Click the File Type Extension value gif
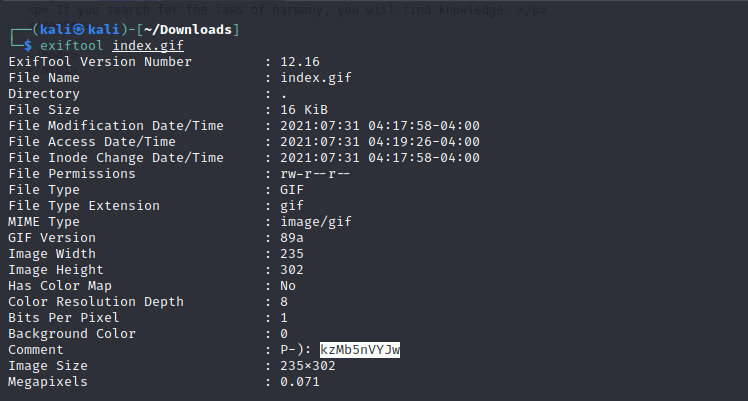Viewport: 748px width, 401px height. [292, 206]
